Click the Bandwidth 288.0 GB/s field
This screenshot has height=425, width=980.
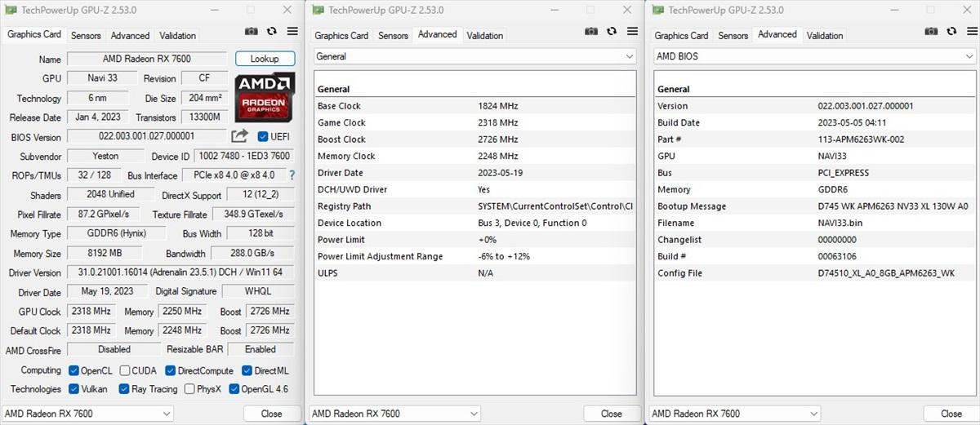252,253
